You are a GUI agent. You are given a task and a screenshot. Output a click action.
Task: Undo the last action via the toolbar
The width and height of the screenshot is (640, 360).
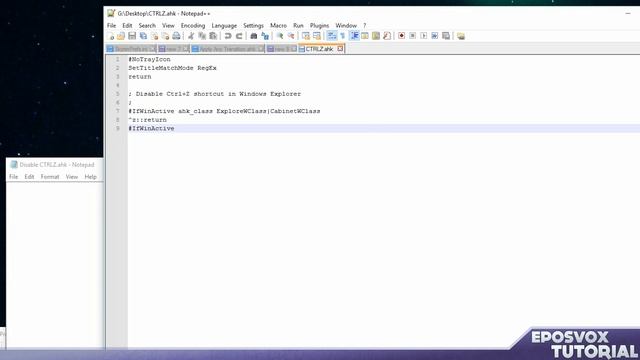(x=228, y=36)
